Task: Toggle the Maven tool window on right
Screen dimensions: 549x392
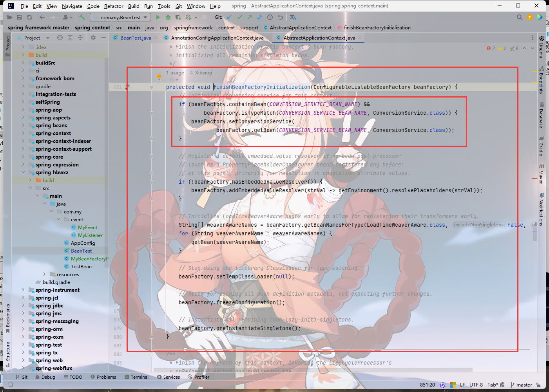Action: (541, 175)
